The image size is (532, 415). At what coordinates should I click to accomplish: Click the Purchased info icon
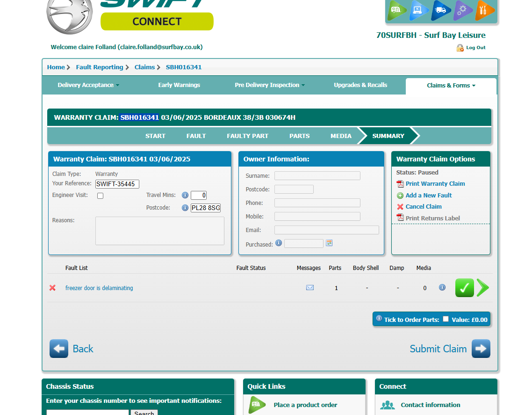[x=279, y=243]
